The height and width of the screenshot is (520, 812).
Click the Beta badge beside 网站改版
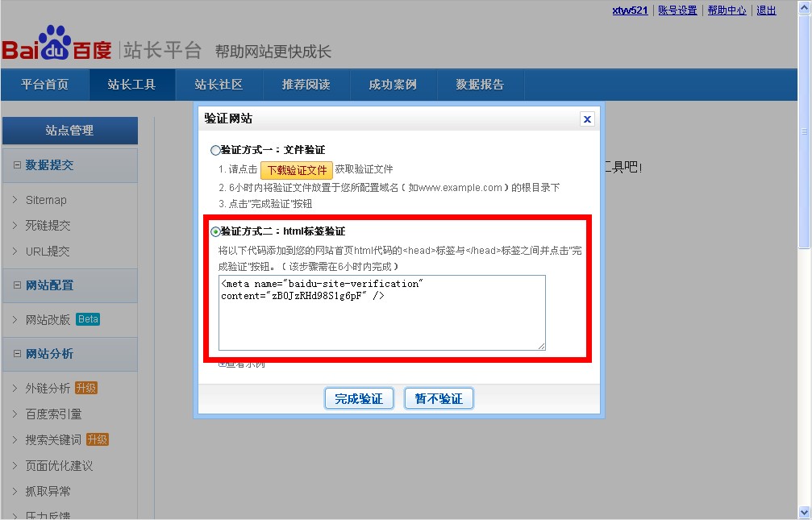tap(87, 318)
